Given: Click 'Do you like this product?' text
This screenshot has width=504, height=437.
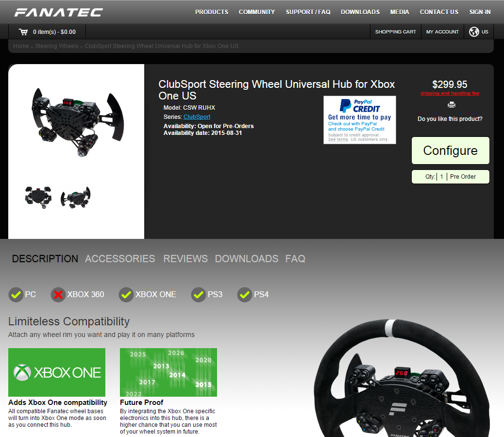Looking at the screenshot, I should coord(450,119).
